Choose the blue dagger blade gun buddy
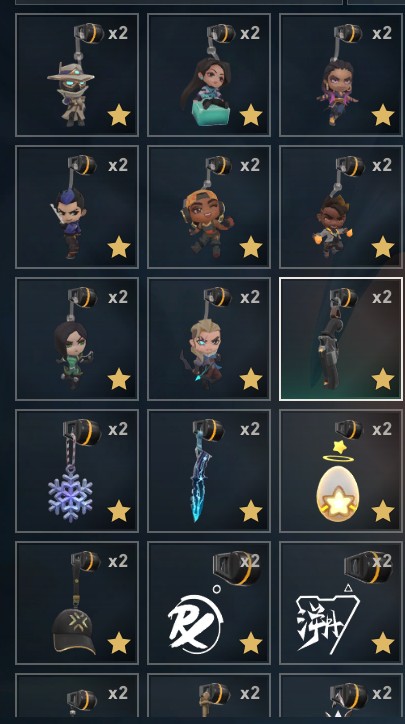 [209, 471]
